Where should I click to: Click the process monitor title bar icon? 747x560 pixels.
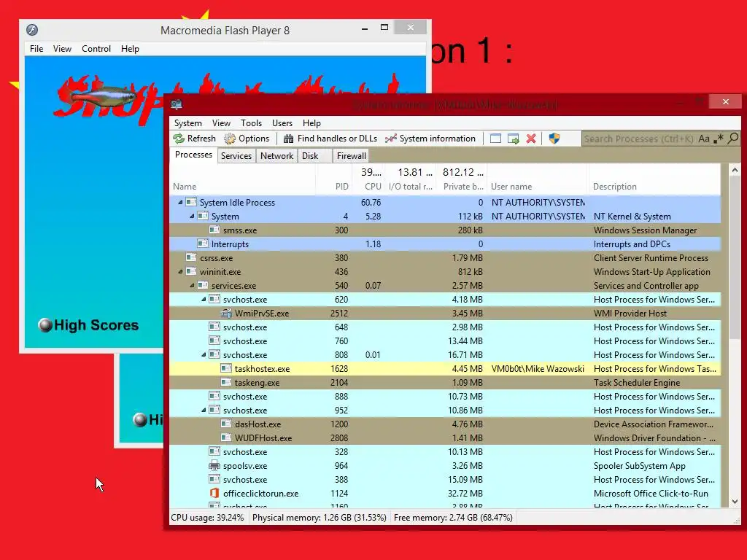177,104
